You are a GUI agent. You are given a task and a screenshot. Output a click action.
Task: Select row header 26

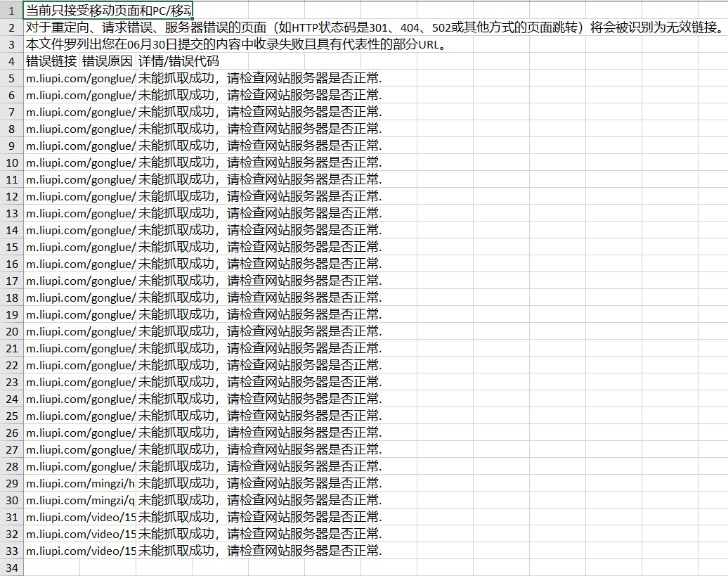[x=12, y=432]
